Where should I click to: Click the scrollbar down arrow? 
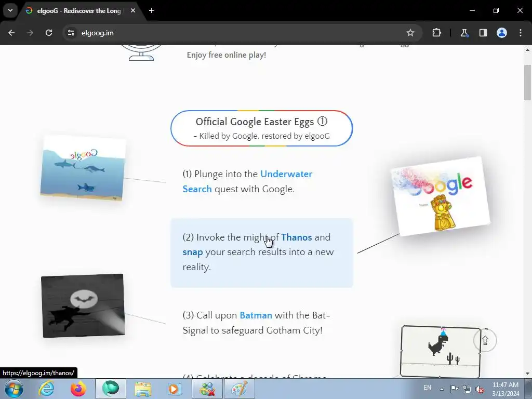click(527, 374)
